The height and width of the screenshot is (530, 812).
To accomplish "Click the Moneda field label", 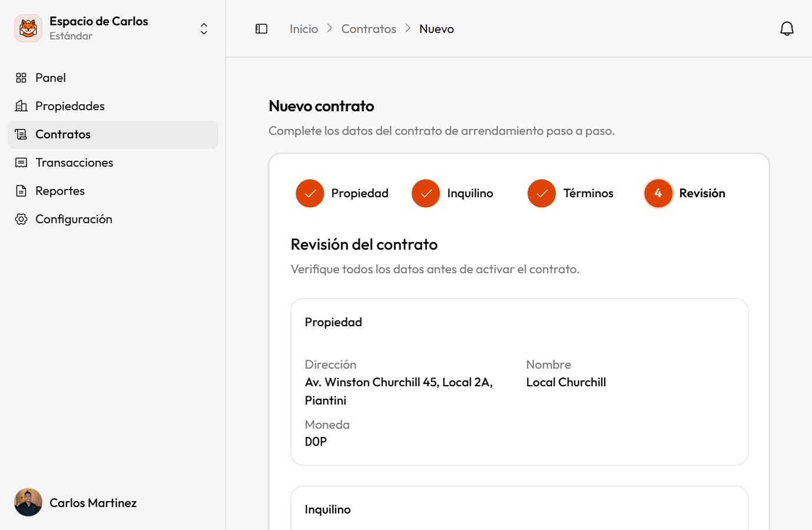I will tap(327, 425).
